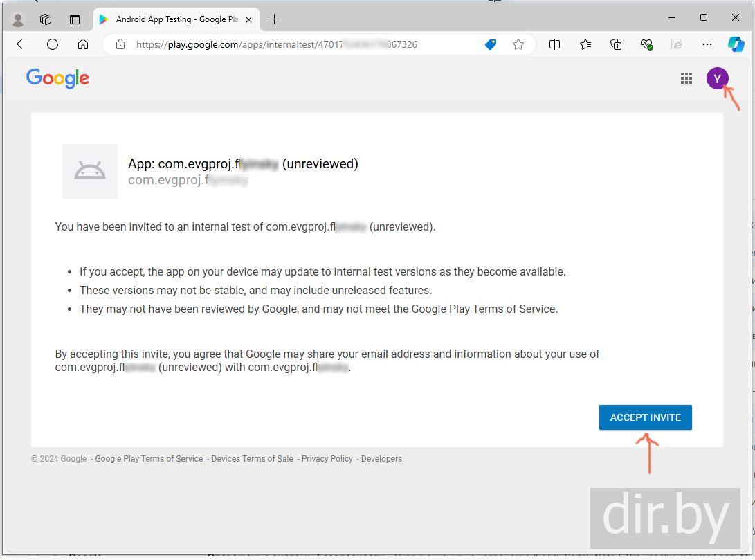The height and width of the screenshot is (560, 755).
Task: Go back to the previous page
Action: (x=22, y=45)
